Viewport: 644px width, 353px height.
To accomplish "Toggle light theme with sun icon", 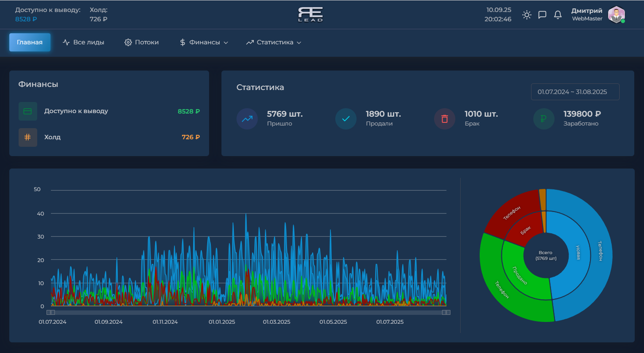I will 527,15.
